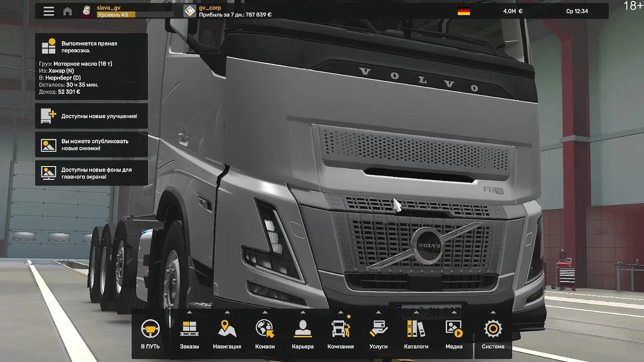Click the cargo line Моторное масло (18 т)
This screenshot has width=644, height=362.
[x=75, y=64]
